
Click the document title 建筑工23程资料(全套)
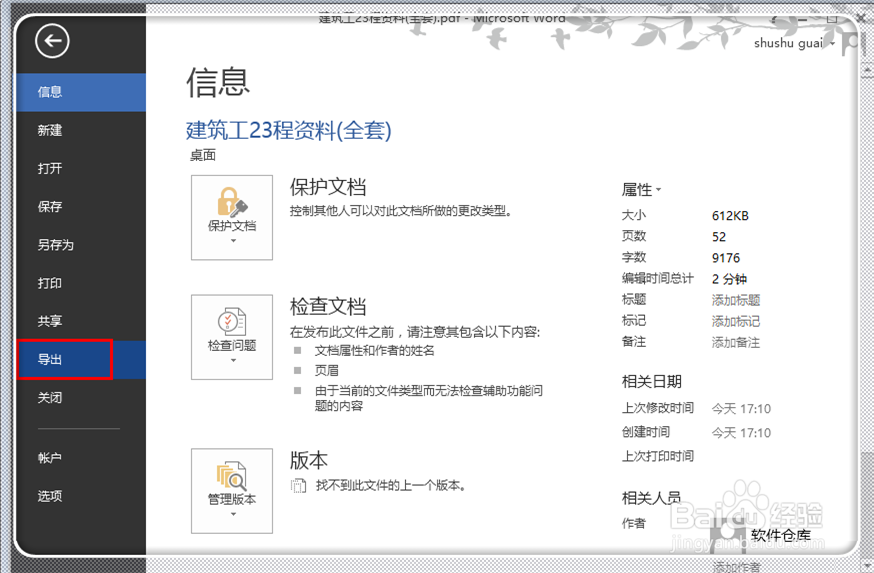pos(289,130)
